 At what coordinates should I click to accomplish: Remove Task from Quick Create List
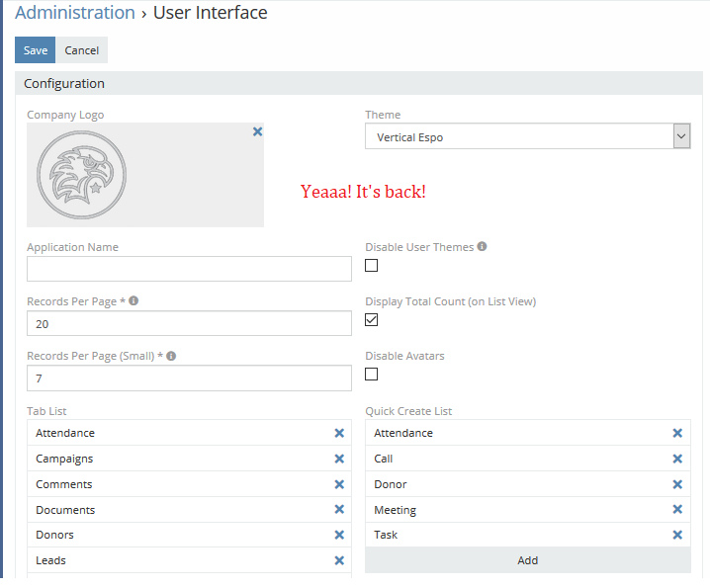(677, 535)
